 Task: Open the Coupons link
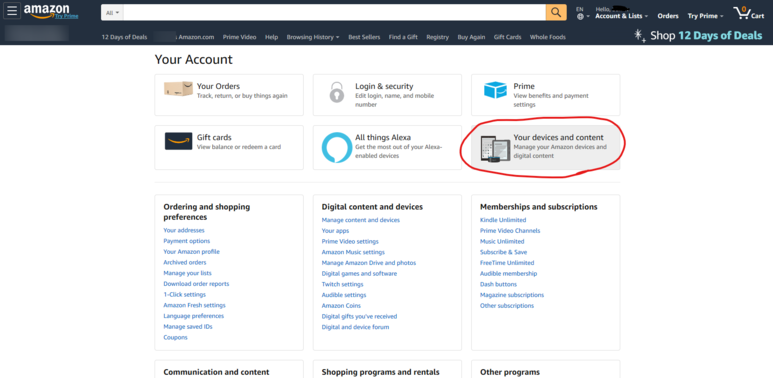(x=176, y=338)
